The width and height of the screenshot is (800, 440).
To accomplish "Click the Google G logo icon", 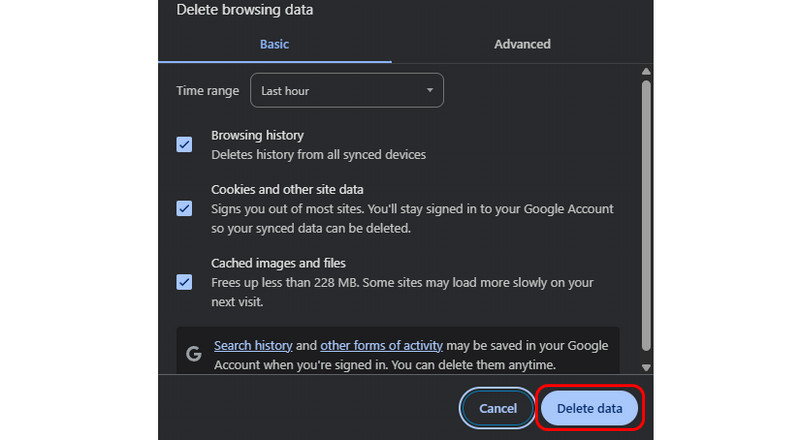I will click(x=194, y=354).
